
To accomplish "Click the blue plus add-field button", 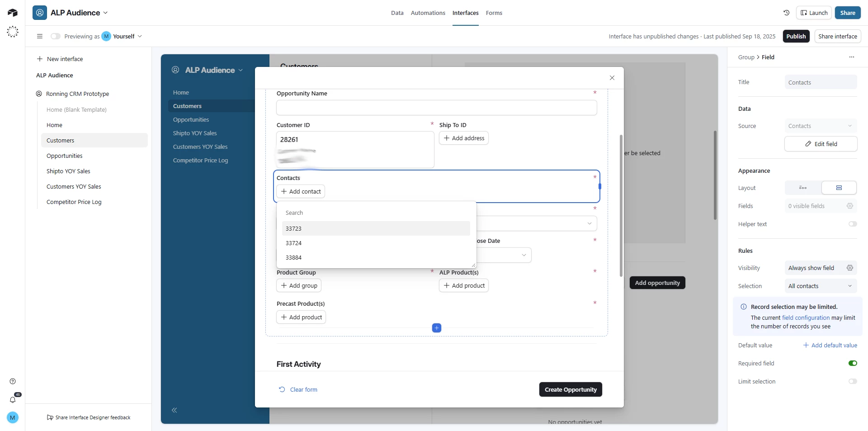I will coord(437,328).
